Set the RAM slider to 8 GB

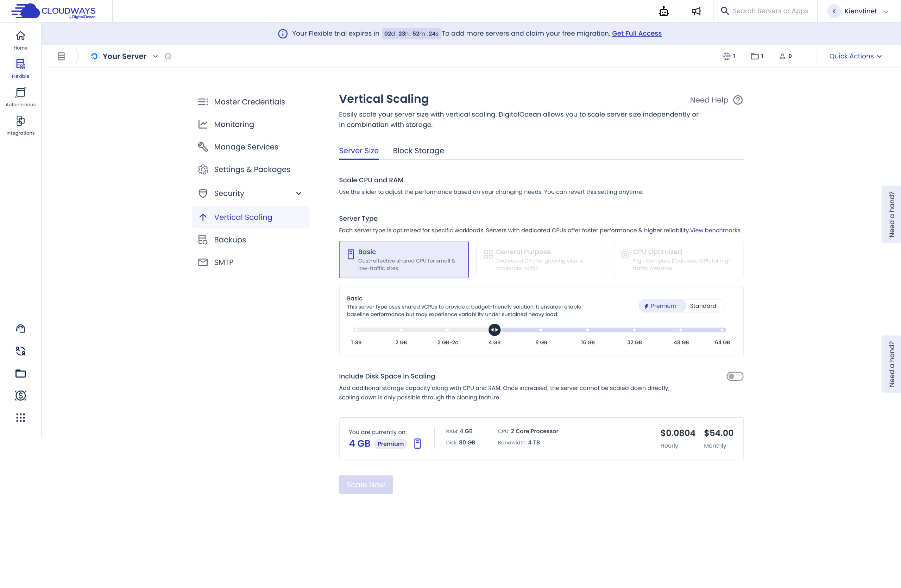pos(541,330)
